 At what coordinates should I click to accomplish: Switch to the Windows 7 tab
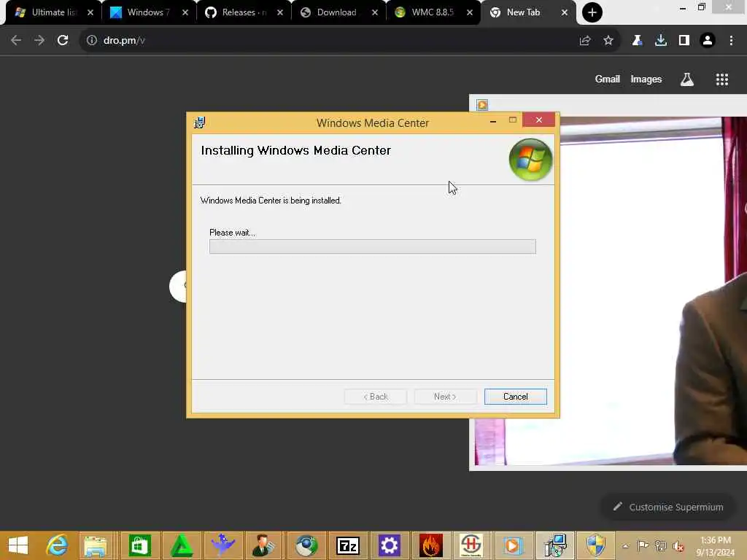tap(143, 12)
